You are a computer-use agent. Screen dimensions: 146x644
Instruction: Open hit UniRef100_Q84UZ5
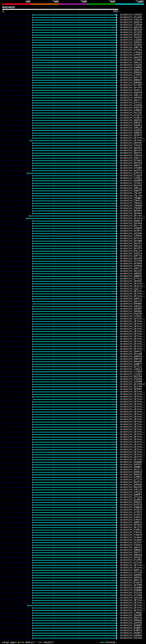tap(131, 58)
